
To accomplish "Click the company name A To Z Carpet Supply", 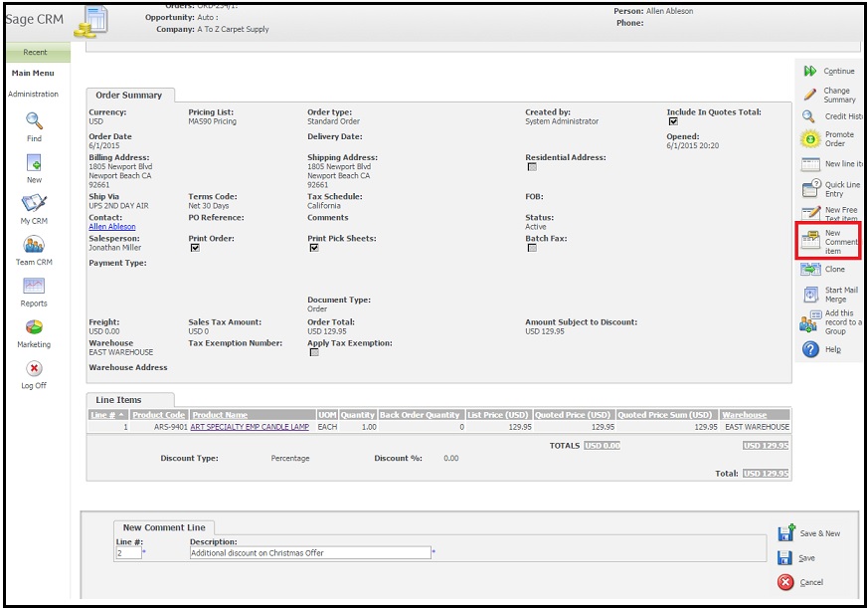I will (x=233, y=29).
